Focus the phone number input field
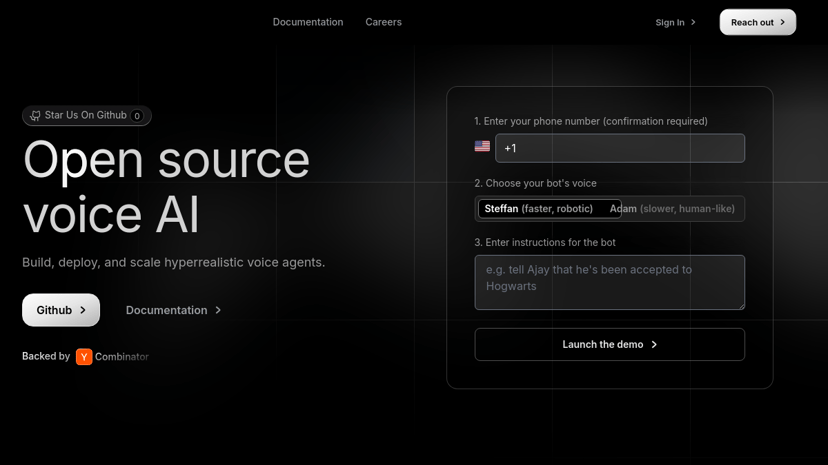828x465 pixels. pyautogui.click(x=620, y=148)
